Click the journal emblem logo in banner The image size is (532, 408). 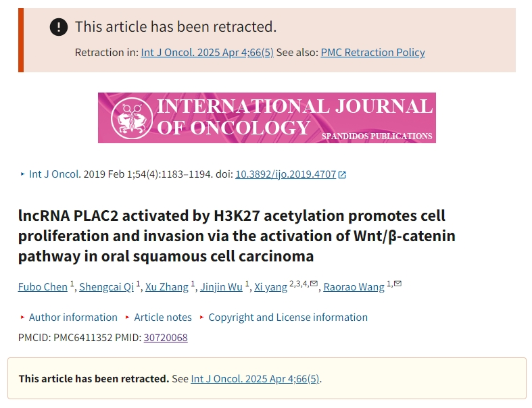point(132,118)
